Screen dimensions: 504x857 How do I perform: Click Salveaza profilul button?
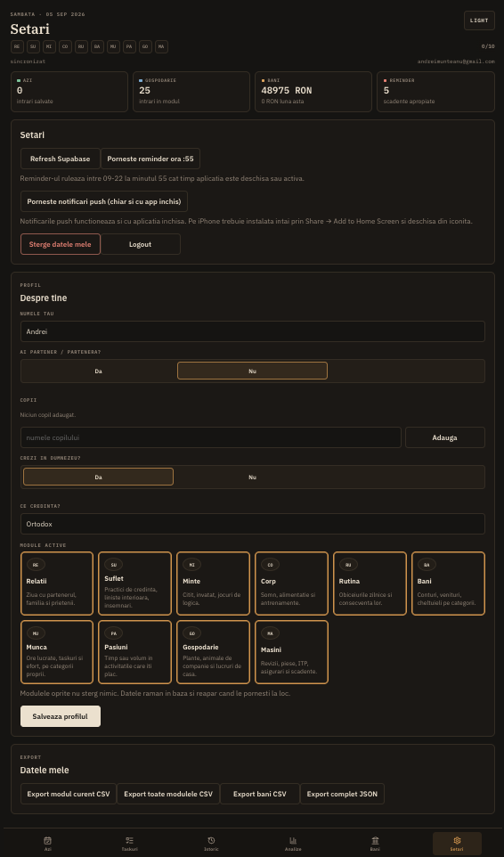tap(61, 716)
